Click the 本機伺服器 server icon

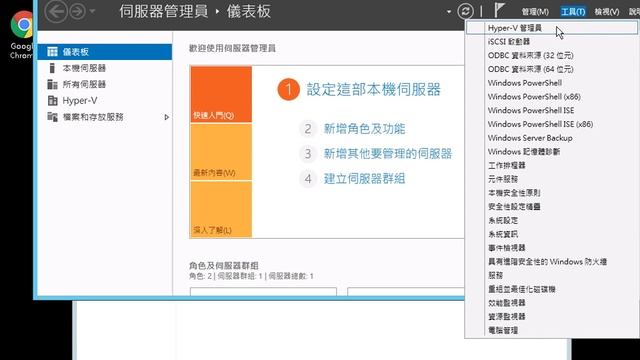[52, 68]
